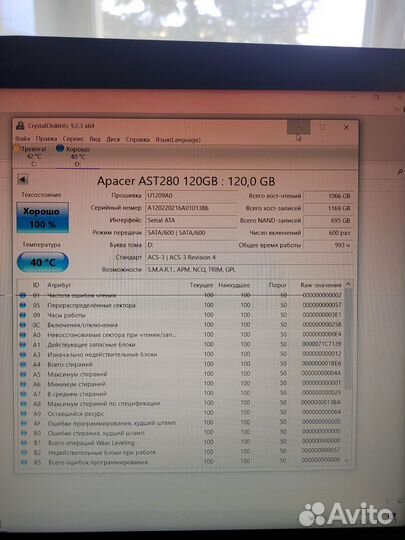Image resolution: width=405 pixels, height=540 pixels.
Task: Click the attribute list vertical scrollbar thumb
Action: pyautogui.click(x=348, y=339)
